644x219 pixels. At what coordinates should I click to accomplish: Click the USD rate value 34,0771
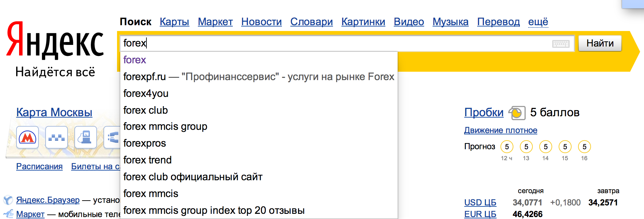click(x=527, y=203)
